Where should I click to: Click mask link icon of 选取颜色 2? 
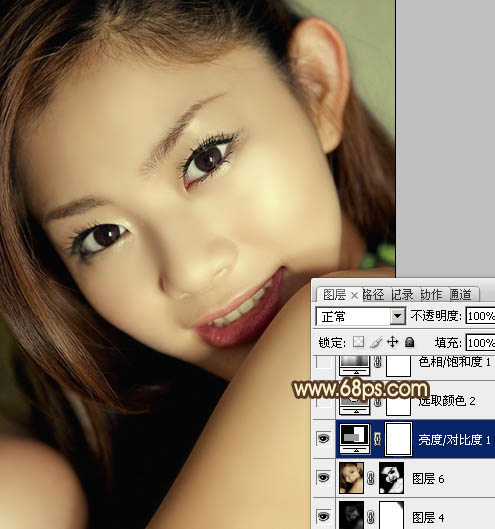378,402
